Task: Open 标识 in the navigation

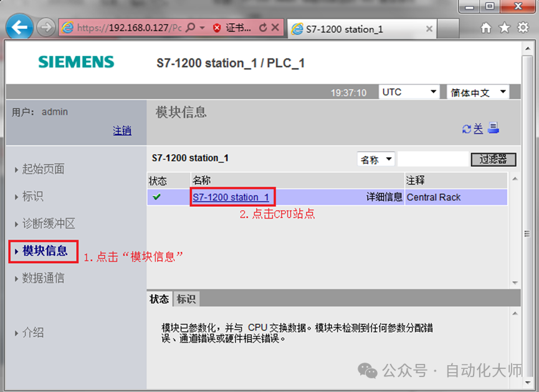Action: [x=32, y=196]
